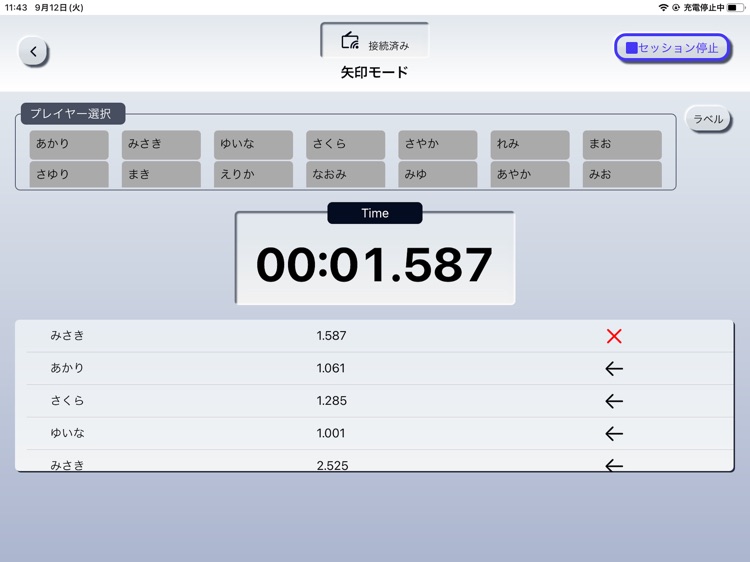750x562 pixels.
Task: Go back with the chevron button
Action: pos(33,51)
